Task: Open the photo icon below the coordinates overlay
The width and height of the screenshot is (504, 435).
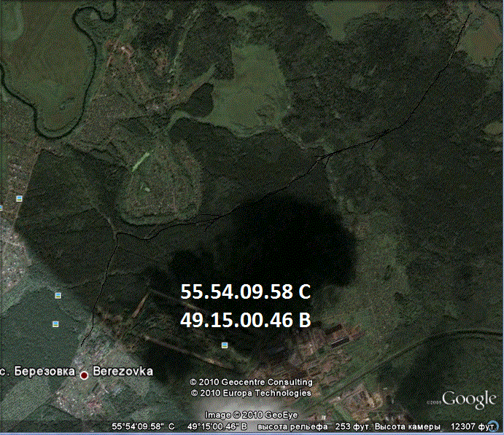Action: tap(225, 345)
